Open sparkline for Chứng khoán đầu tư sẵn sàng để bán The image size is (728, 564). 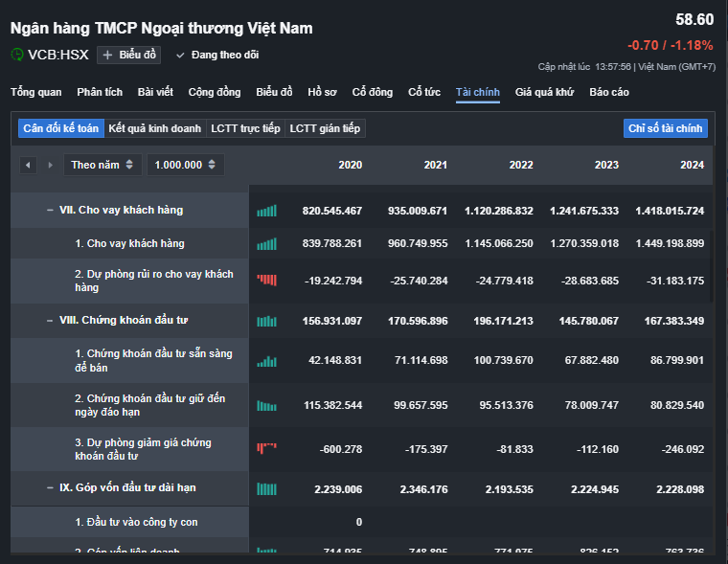(266, 361)
